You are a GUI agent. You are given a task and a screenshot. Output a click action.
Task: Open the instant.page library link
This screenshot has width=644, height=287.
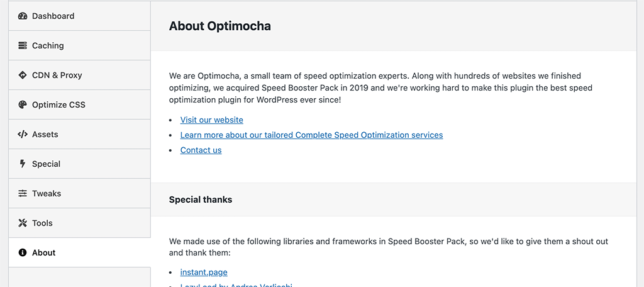(x=204, y=272)
